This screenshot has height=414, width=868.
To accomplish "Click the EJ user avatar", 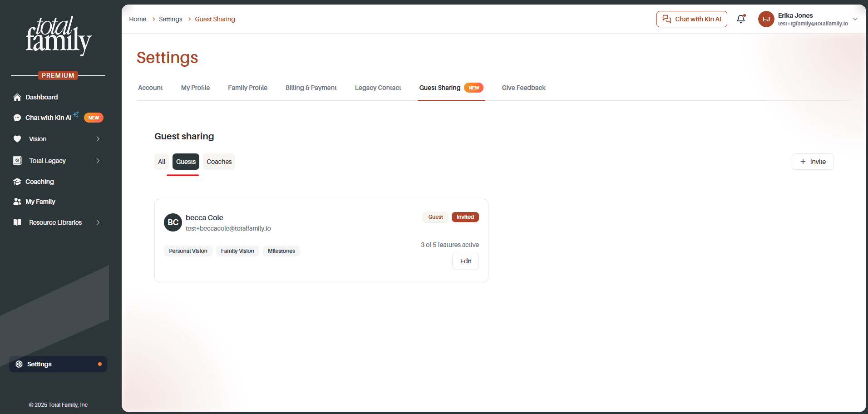I will click(766, 19).
